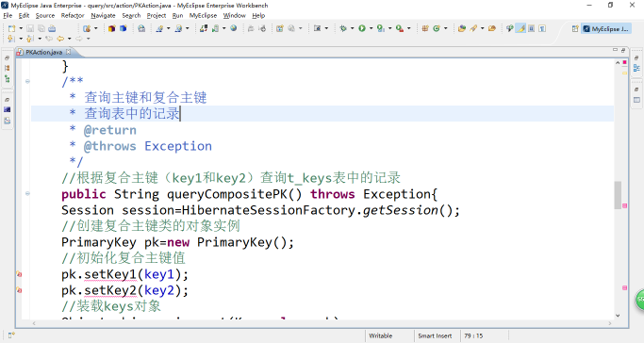The width and height of the screenshot is (644, 343).
Task: Collapse the Javadoc comment fold marker
Action: (27, 81)
